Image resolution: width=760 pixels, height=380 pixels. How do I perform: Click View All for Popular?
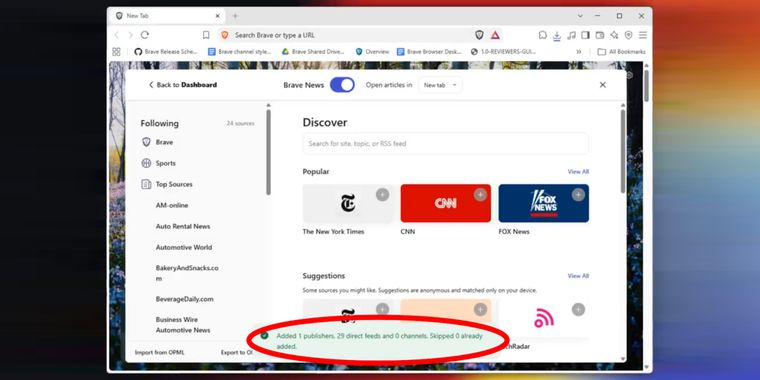click(578, 172)
